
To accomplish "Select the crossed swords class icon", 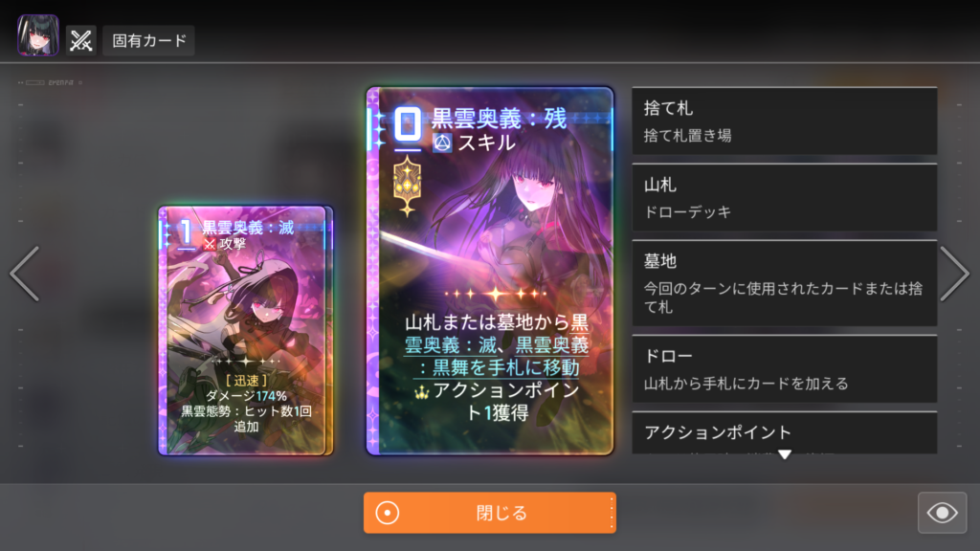I will click(x=81, y=40).
